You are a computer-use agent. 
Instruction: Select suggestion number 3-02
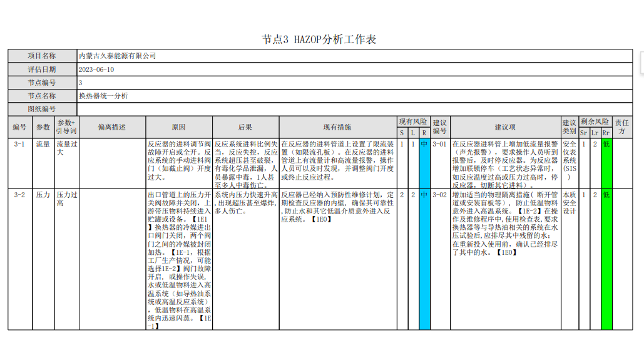tap(441, 259)
